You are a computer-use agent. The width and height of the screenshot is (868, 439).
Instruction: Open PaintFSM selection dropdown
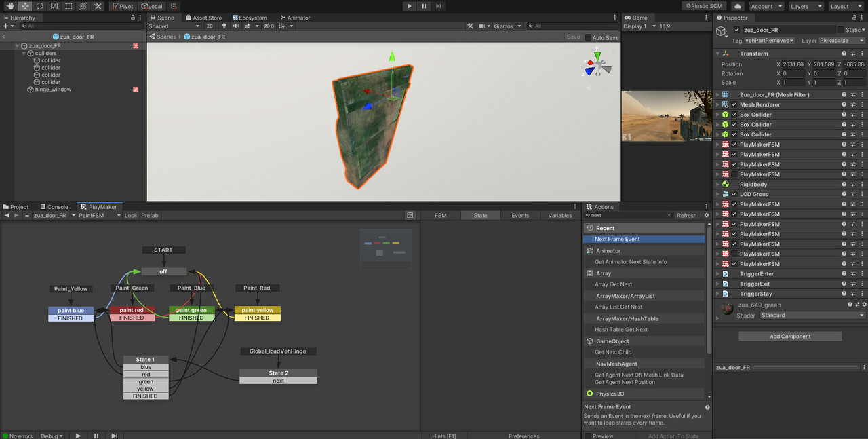[99, 215]
